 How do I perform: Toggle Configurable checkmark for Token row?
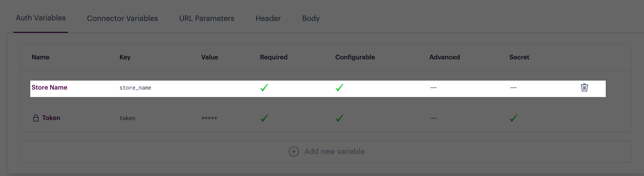pyautogui.click(x=340, y=118)
